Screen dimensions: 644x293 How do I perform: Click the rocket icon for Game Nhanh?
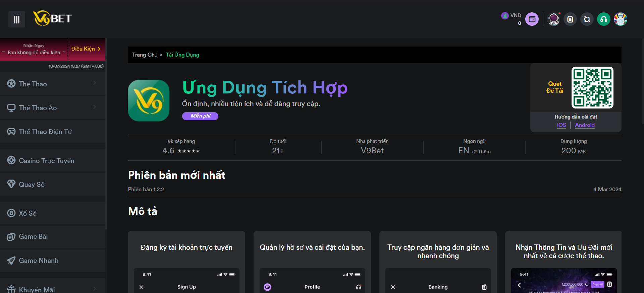point(11,260)
